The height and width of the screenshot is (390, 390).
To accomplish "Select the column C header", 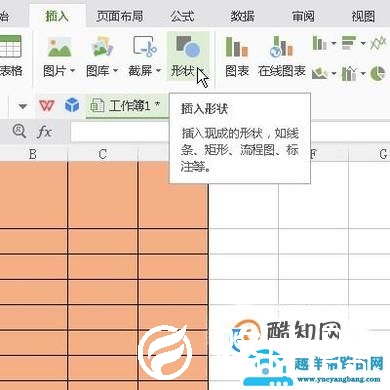I will pyautogui.click(x=103, y=154).
